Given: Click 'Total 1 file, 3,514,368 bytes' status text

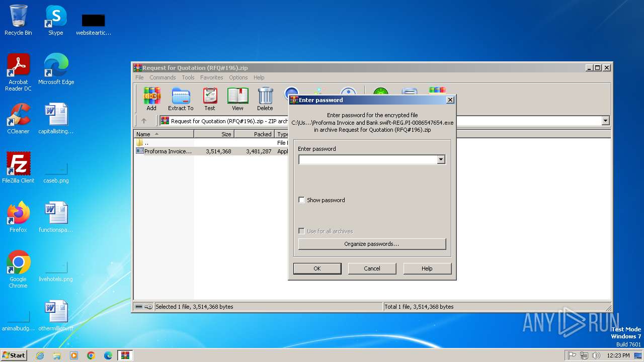Looking at the screenshot, I should 419,307.
